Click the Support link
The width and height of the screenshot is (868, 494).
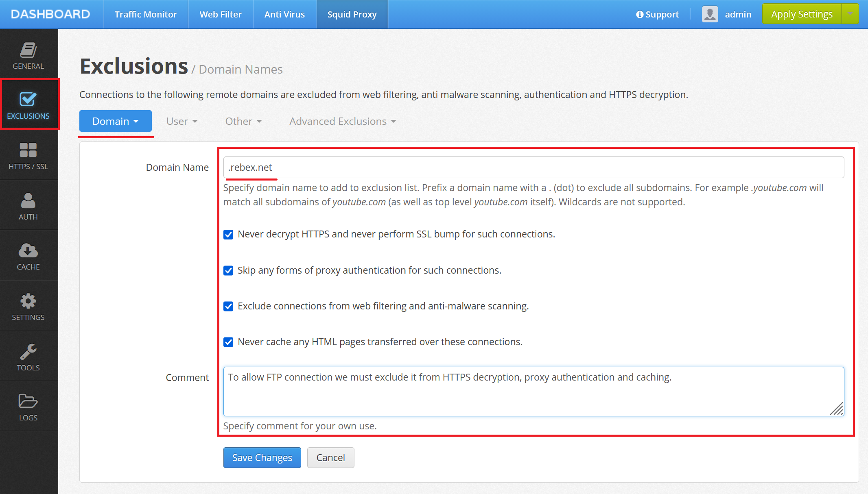[657, 14]
